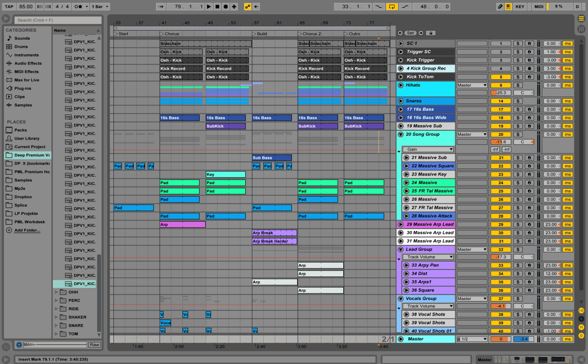The height and width of the screenshot is (364, 588).
Task: Toggle the D overload indicator button
Action: 577,7
